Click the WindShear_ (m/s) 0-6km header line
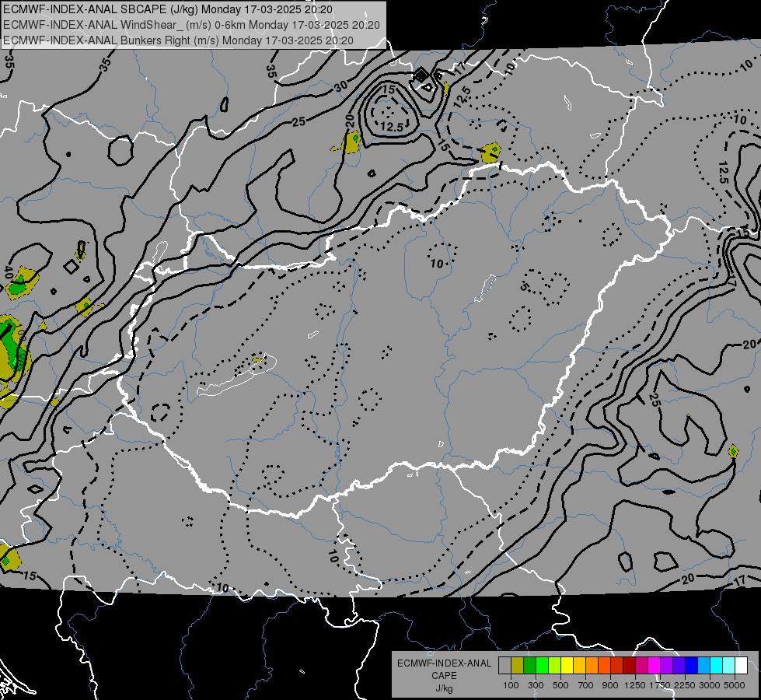761x700 pixels. [191, 25]
